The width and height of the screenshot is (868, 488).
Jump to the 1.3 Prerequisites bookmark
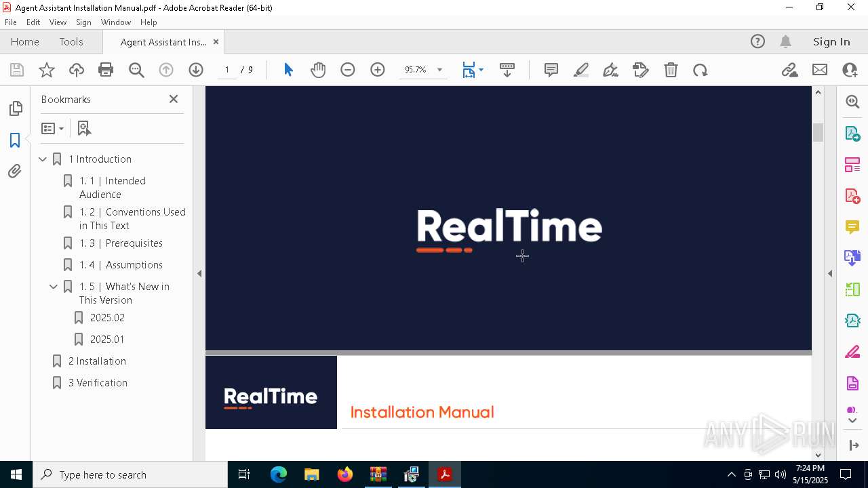click(121, 243)
